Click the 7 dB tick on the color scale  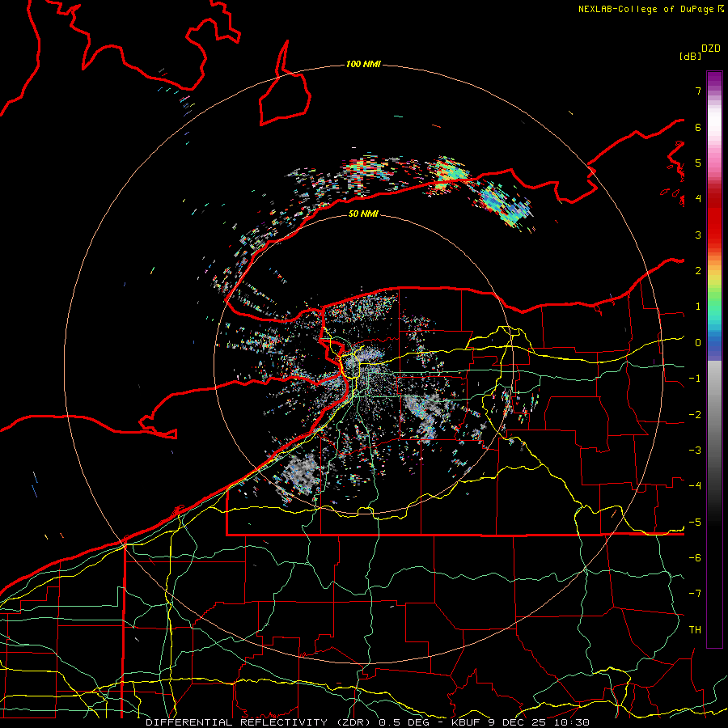click(698, 91)
